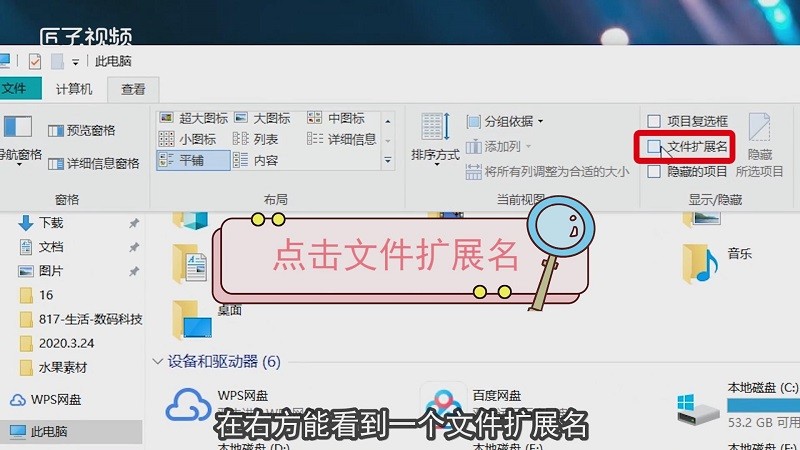
Task: Open the 百度网盘 drive icon
Action: click(443, 405)
